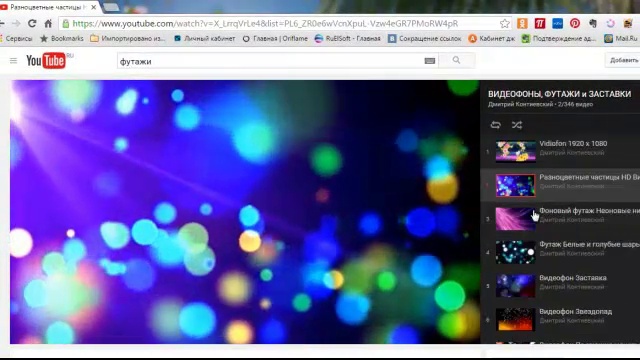The height and width of the screenshot is (360, 640).
Task: Focus the URL address bar
Action: [x=285, y=24]
